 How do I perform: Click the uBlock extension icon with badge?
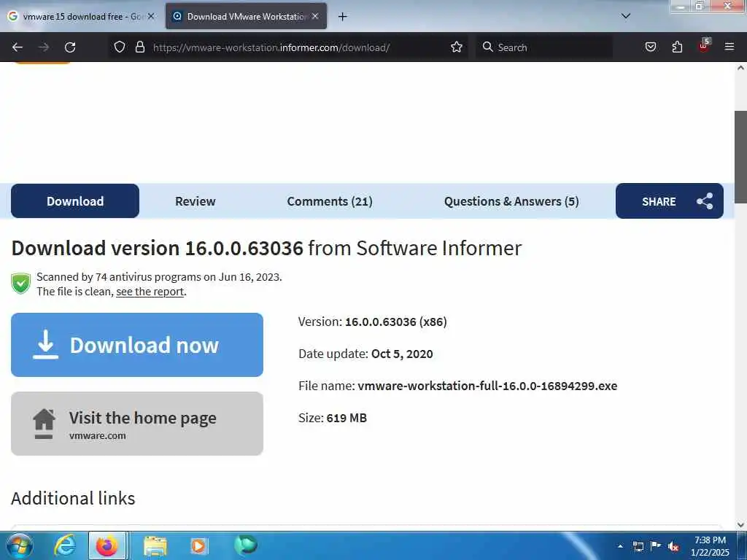pyautogui.click(x=704, y=46)
